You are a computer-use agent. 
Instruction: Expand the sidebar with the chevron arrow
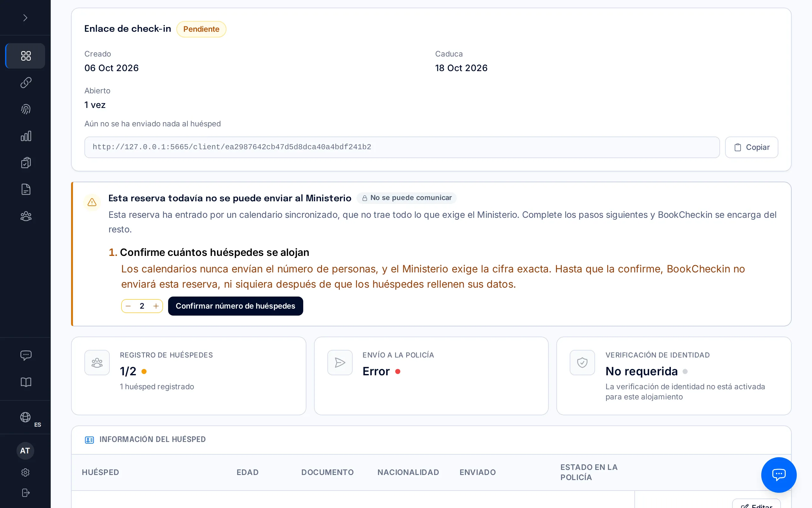(25, 18)
